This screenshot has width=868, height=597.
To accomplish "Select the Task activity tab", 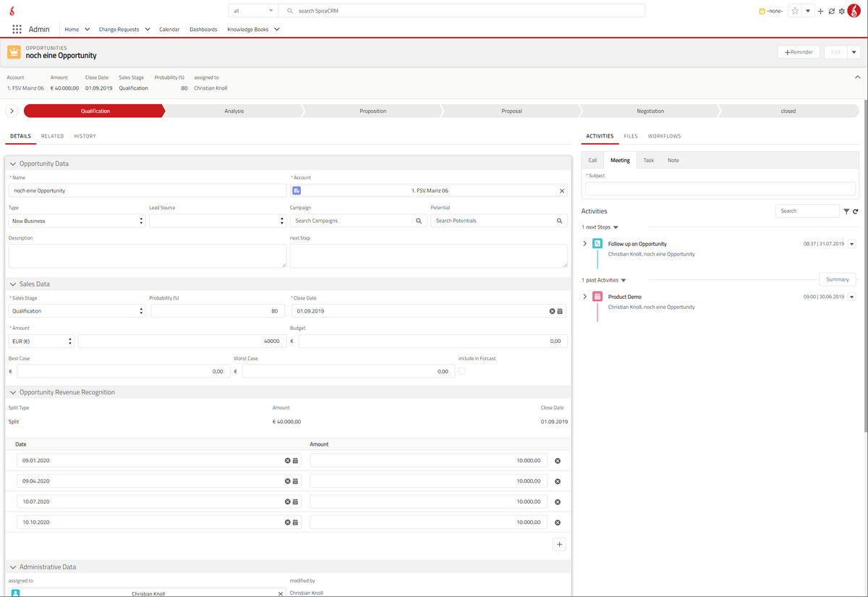I will 649,161.
